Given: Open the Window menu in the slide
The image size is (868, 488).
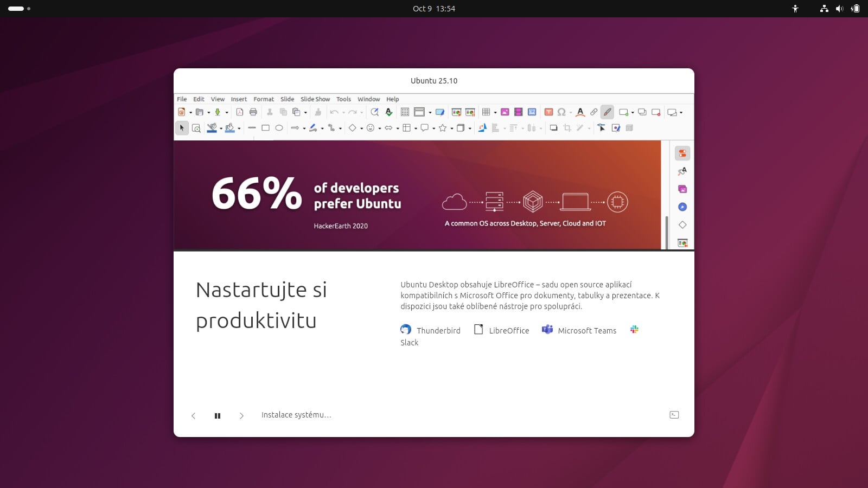Looking at the screenshot, I should pos(368,99).
